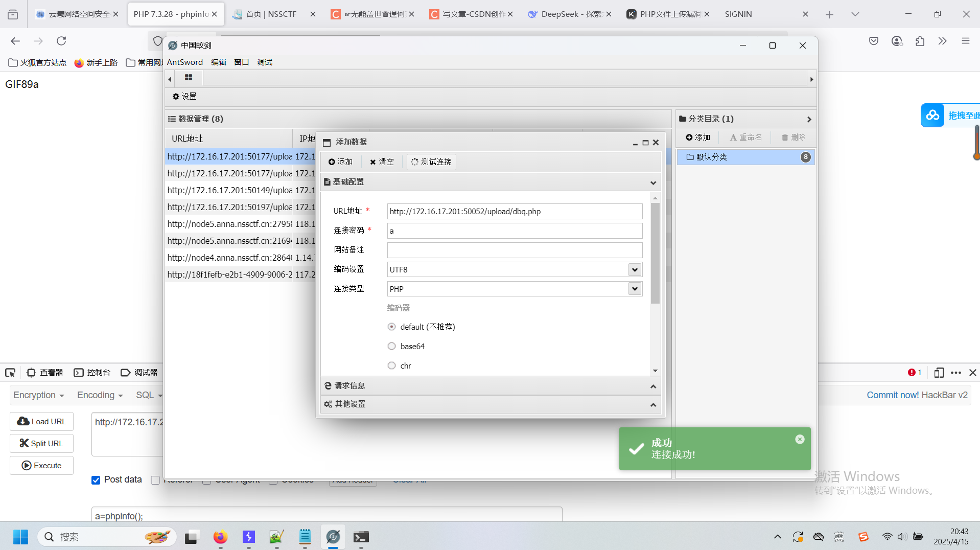Screen dimensions: 980x550
Task: Open the 调试 menu
Action: 265,62
